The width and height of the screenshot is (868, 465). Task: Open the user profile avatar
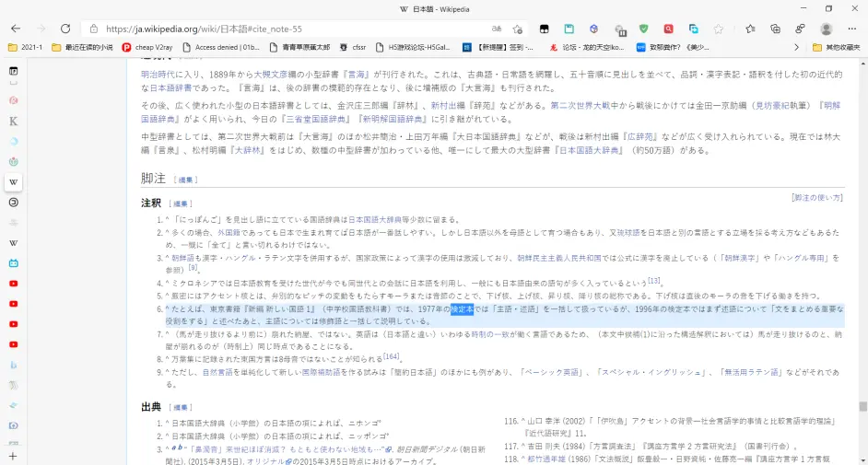tap(826, 29)
